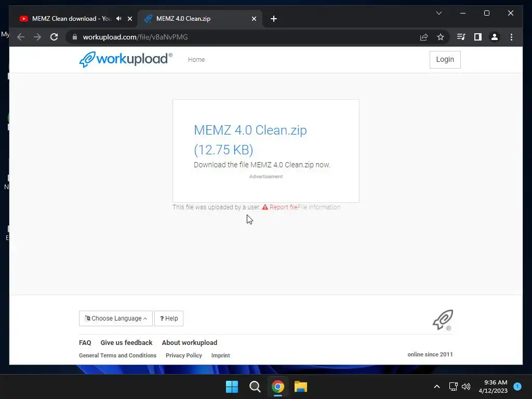The height and width of the screenshot is (399, 532).
Task: Minimize the Chrome window
Action: pyautogui.click(x=463, y=13)
